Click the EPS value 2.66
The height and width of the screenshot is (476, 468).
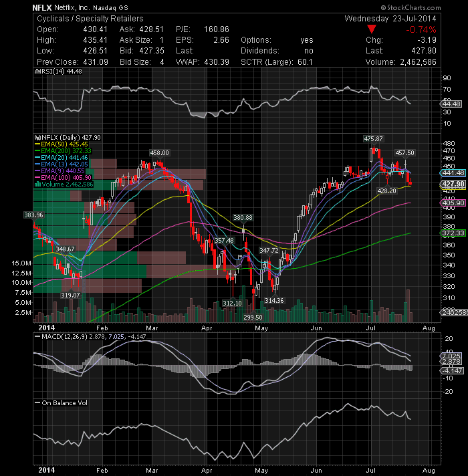(221, 40)
